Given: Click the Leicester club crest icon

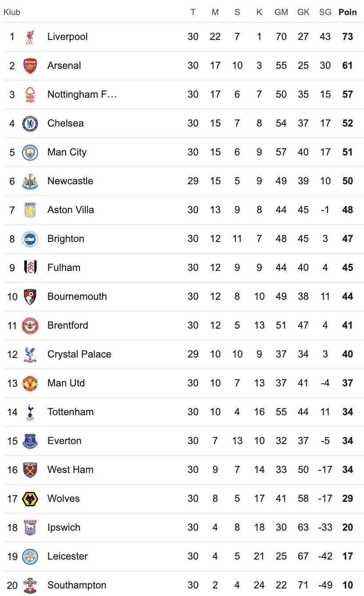Looking at the screenshot, I should [x=30, y=556].
